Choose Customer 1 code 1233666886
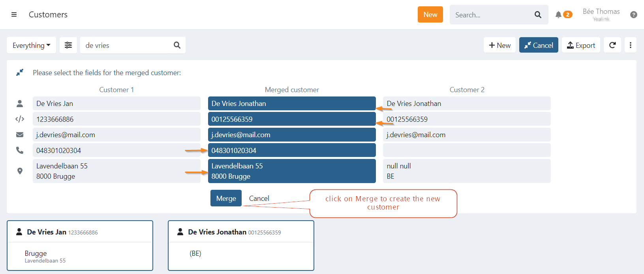This screenshot has width=644, height=274. click(x=116, y=119)
